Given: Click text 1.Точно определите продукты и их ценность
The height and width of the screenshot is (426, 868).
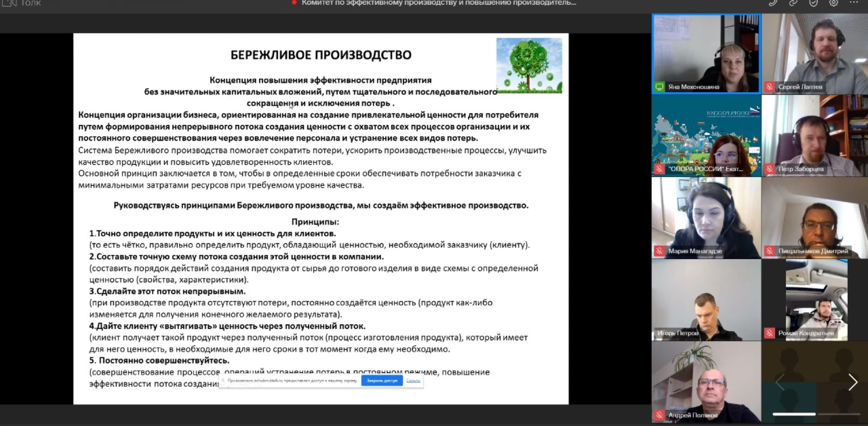Looking at the screenshot, I should pos(212,234).
